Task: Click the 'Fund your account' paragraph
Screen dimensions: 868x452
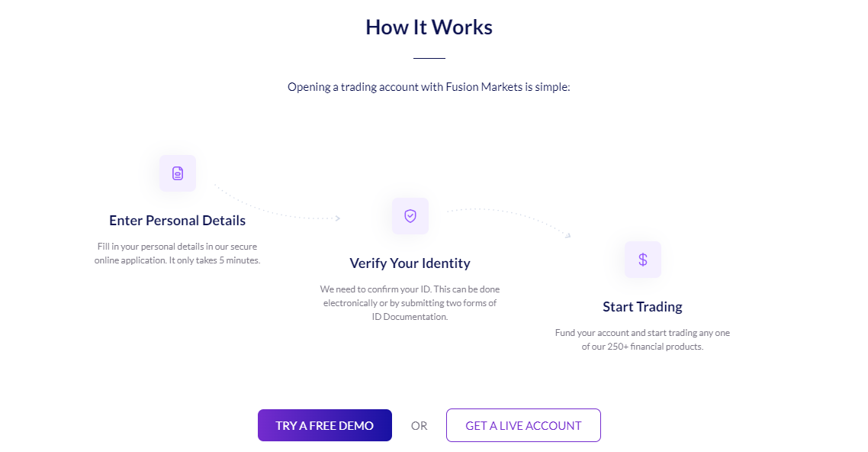Action: (x=643, y=340)
